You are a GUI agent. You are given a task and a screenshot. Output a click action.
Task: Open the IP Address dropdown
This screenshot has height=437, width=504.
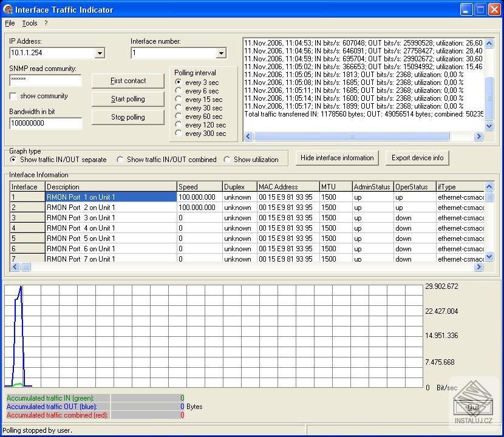click(x=99, y=53)
